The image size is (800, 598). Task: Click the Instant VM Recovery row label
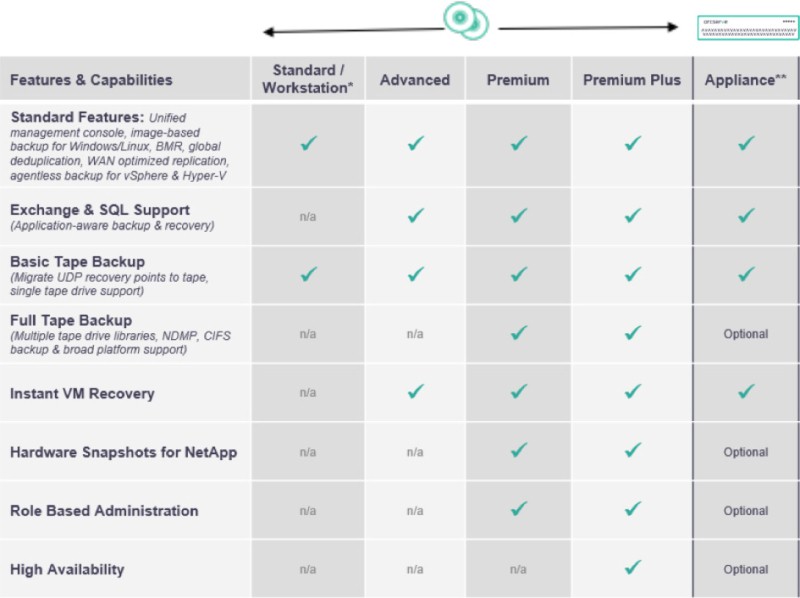click(82, 394)
